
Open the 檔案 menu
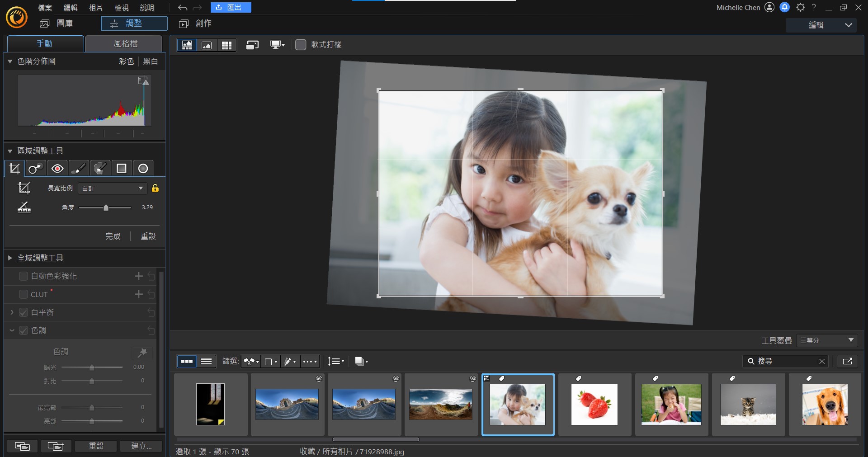pyautogui.click(x=45, y=8)
